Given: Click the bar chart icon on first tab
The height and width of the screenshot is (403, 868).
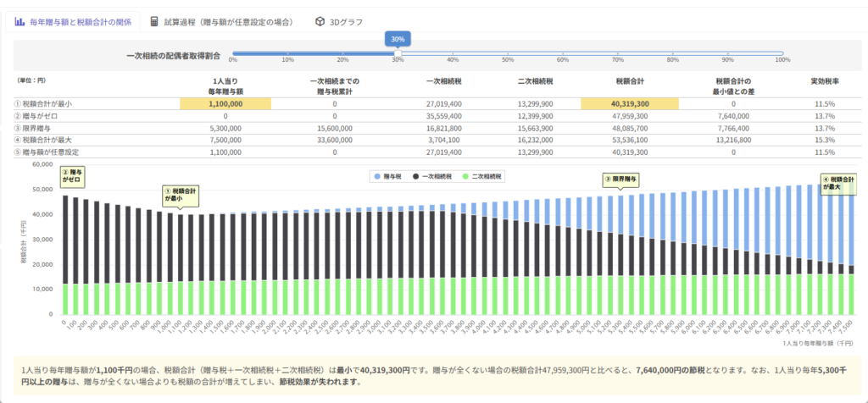Looking at the screenshot, I should click(x=19, y=21).
